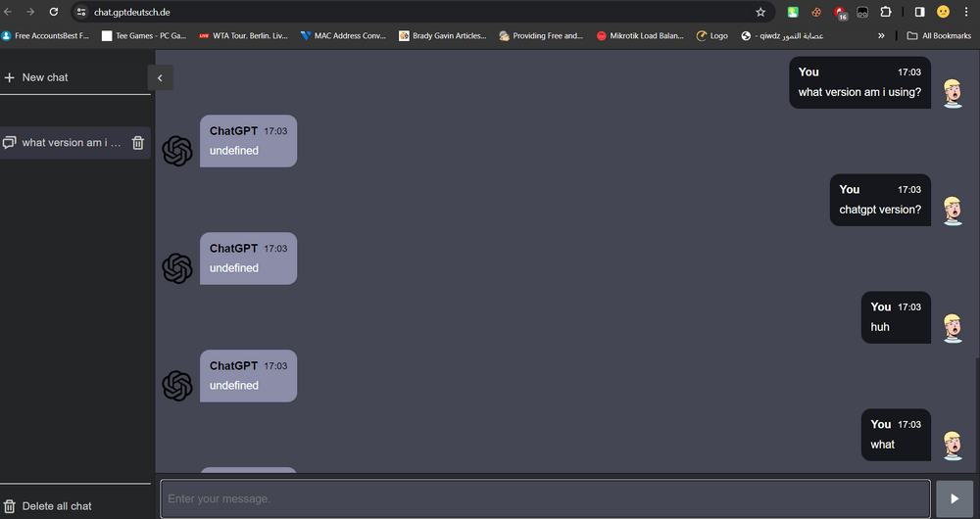Screen dimensions: 980x519
Task: Open the qiwdz Arabic-titled bookmark
Action: [782, 35]
